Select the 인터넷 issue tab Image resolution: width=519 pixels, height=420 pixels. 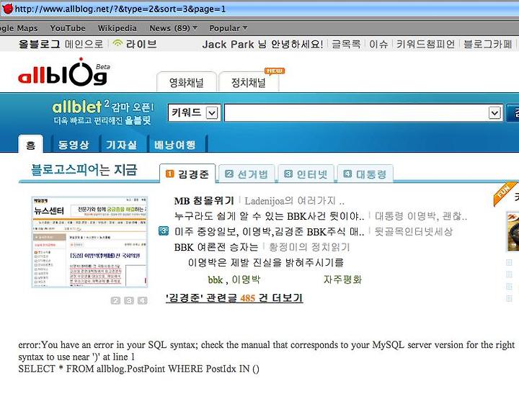point(306,174)
